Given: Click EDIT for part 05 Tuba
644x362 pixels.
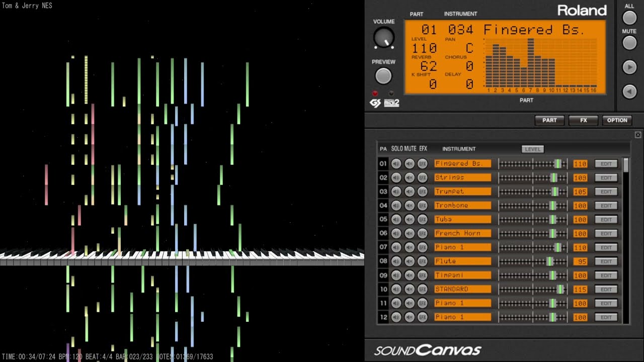Looking at the screenshot, I should pyautogui.click(x=606, y=219).
